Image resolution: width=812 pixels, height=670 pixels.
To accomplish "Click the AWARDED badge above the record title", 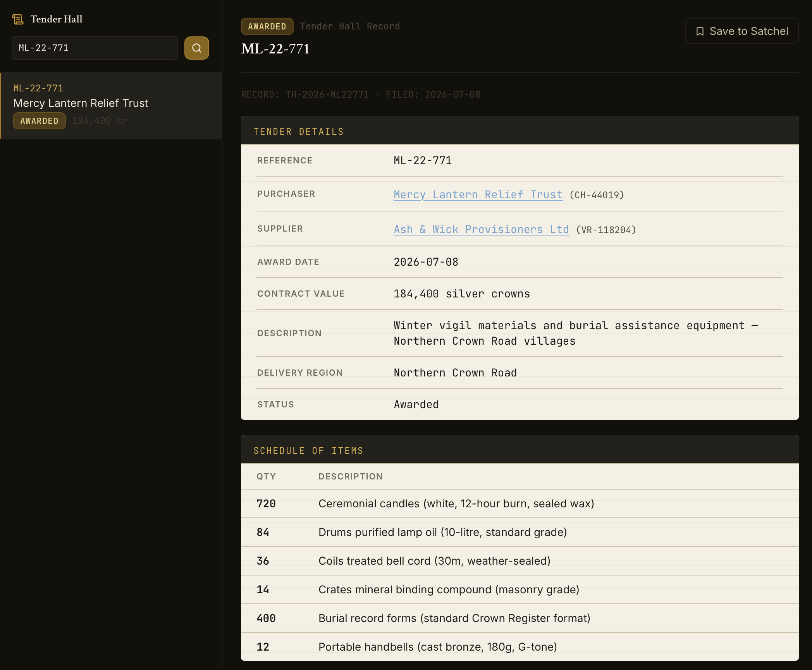I will pos(267,26).
